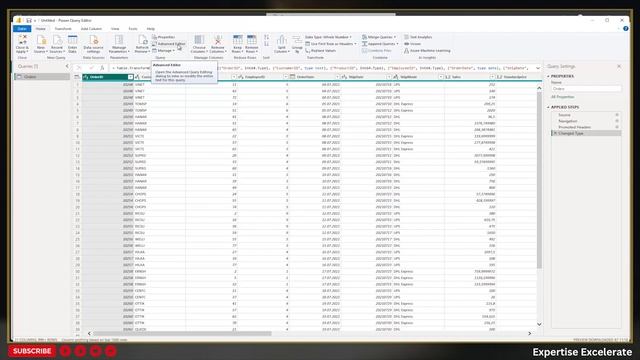Open the File tab
The height and width of the screenshot is (360, 640).
pyautogui.click(x=22, y=29)
